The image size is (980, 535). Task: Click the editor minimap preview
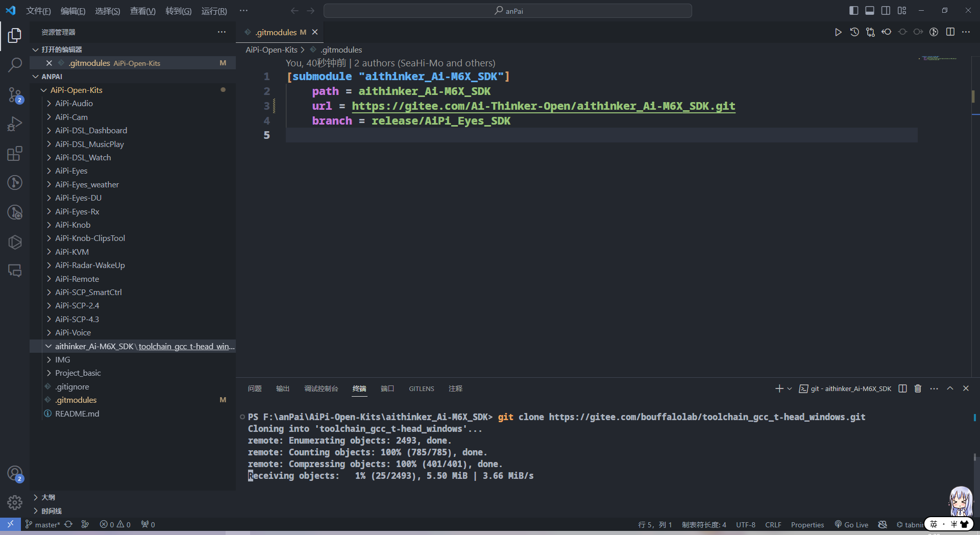(939, 58)
